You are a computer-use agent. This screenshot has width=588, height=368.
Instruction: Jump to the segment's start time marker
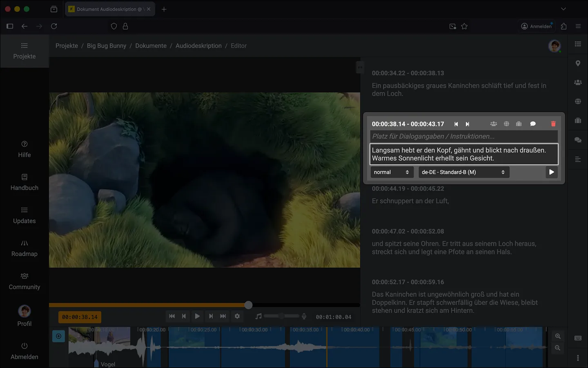tap(456, 124)
